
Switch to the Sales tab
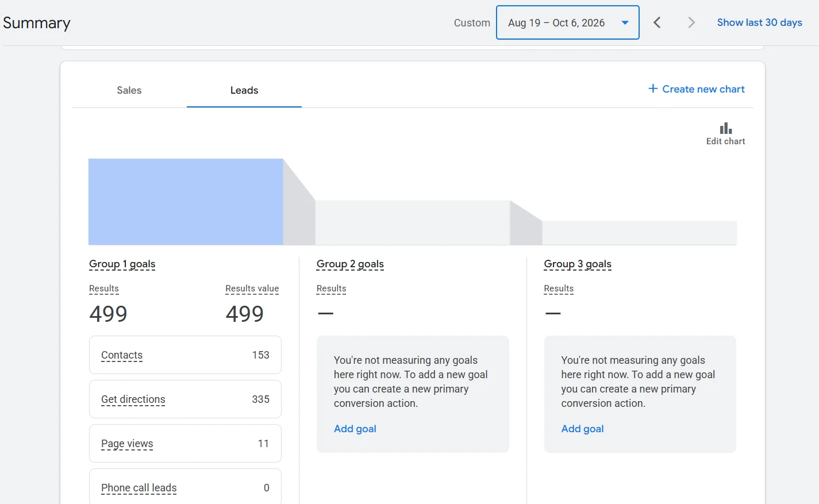pyautogui.click(x=129, y=90)
